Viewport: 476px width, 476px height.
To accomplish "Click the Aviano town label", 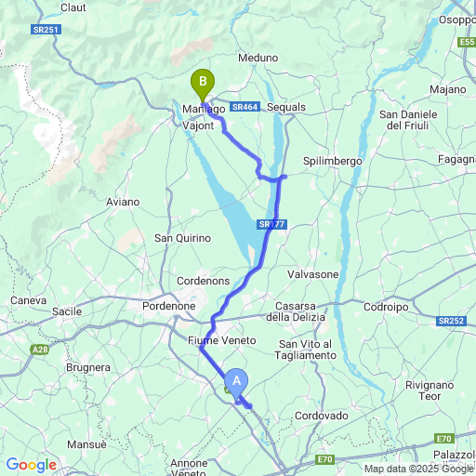I will tap(123, 202).
